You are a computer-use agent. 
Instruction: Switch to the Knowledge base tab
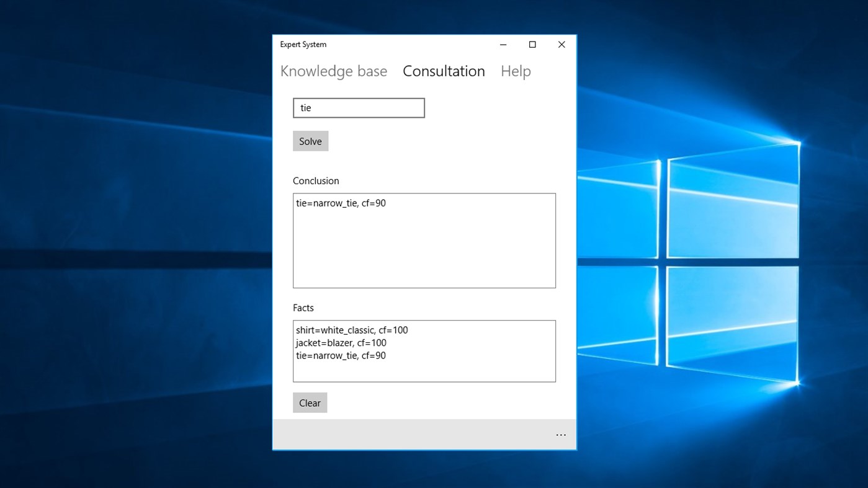coord(333,71)
